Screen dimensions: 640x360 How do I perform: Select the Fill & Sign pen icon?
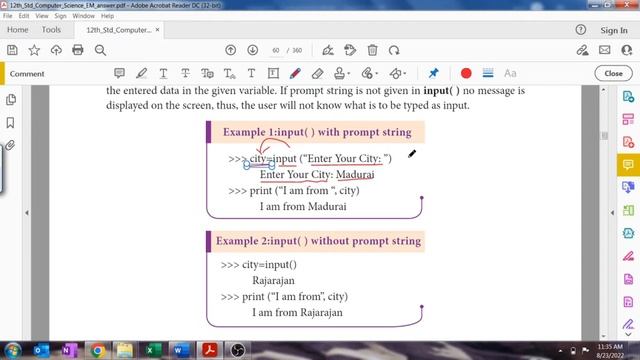click(x=327, y=50)
